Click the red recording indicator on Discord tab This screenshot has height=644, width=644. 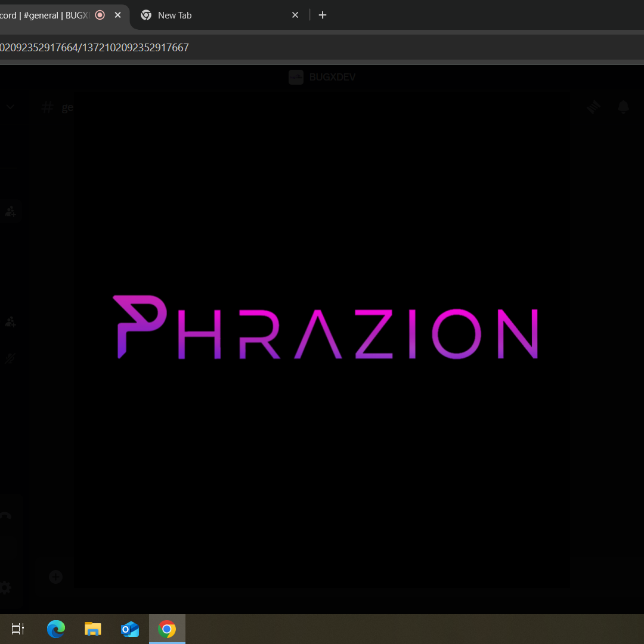point(100,15)
